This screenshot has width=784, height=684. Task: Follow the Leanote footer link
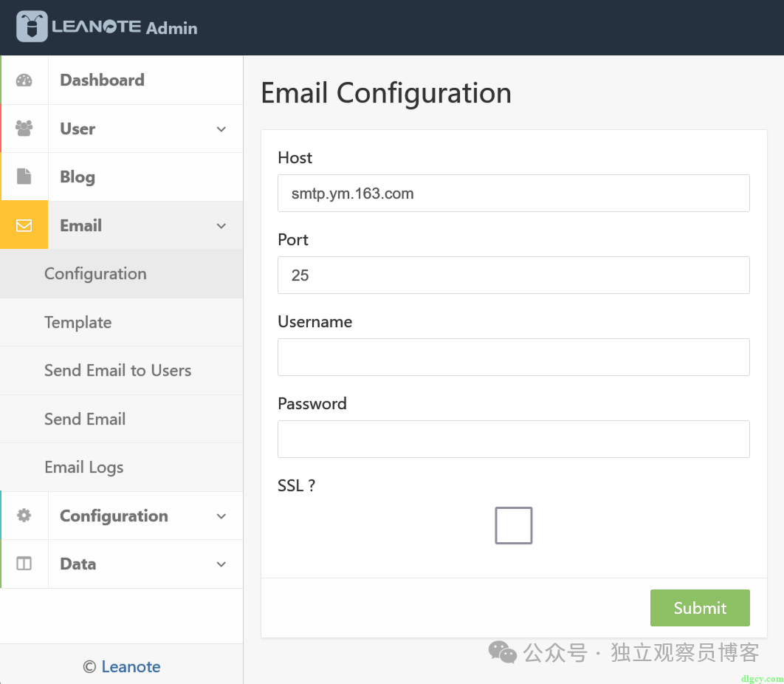(x=131, y=666)
